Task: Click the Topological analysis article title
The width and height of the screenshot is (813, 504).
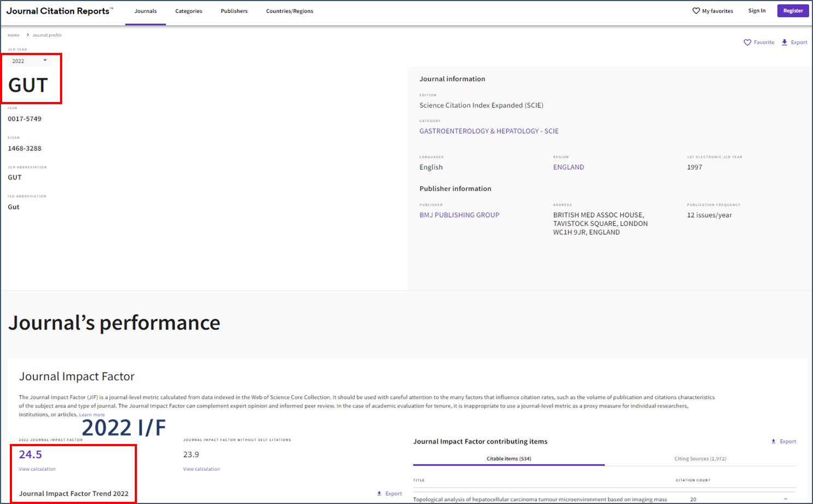Action: (x=540, y=499)
